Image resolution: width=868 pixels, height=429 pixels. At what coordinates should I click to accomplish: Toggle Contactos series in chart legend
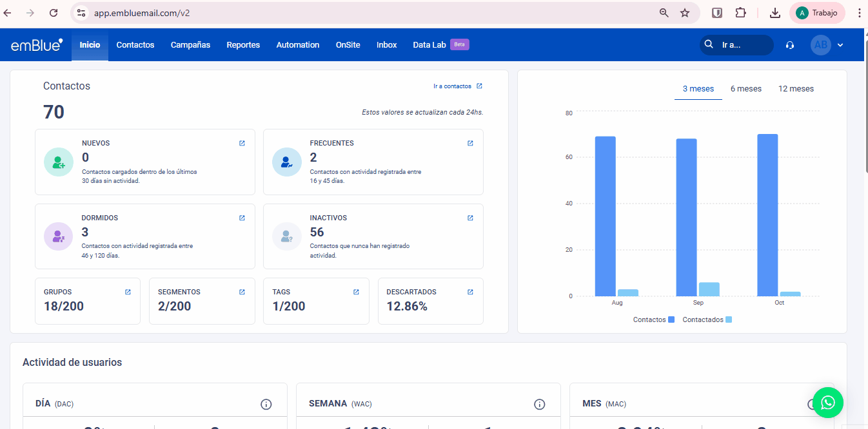coord(653,319)
